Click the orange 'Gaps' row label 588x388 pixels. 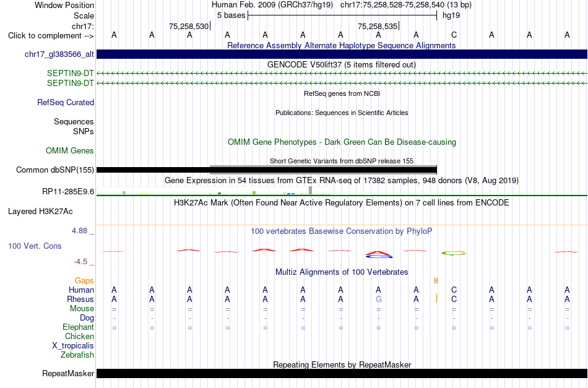coord(84,280)
